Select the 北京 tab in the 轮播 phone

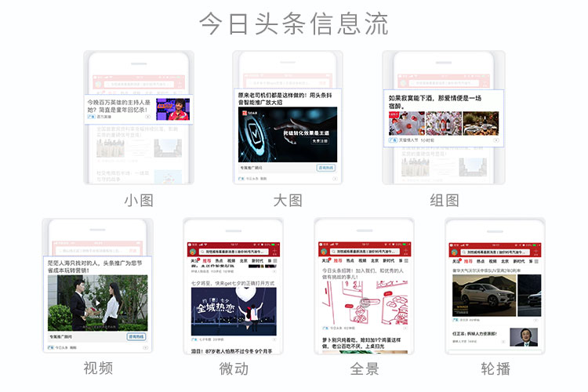click(505, 261)
